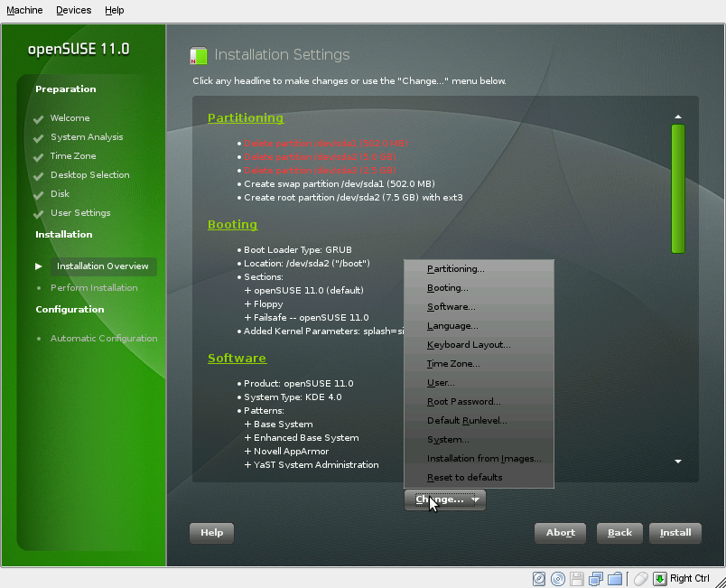Open shared folders via the status bar folder icon
This screenshot has width=726, height=588.
tap(616, 578)
